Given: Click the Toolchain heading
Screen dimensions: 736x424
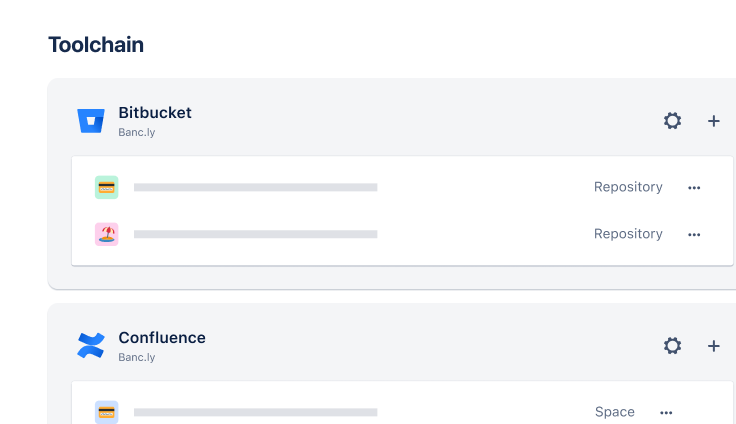Looking at the screenshot, I should (x=96, y=45).
